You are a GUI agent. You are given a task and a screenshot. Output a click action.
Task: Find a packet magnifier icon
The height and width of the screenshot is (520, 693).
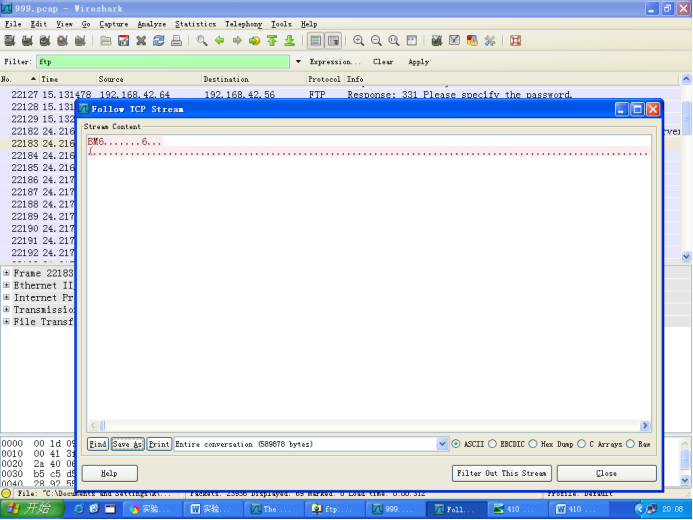[202, 41]
